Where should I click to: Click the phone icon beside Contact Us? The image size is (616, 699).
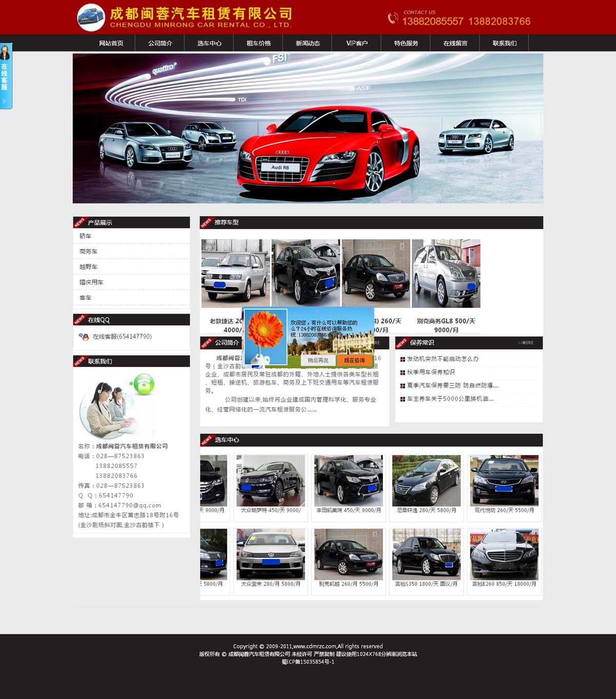tap(393, 18)
